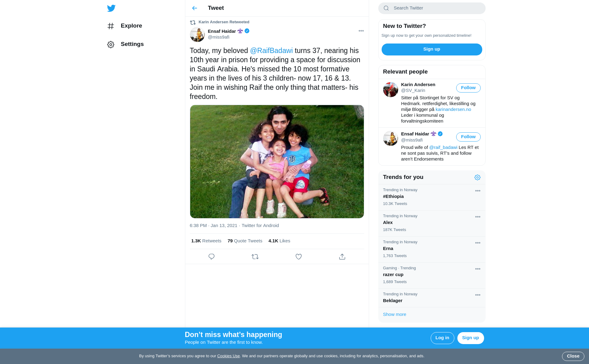Click the Twitter bird logo
The image size is (589, 364).
click(x=111, y=8)
